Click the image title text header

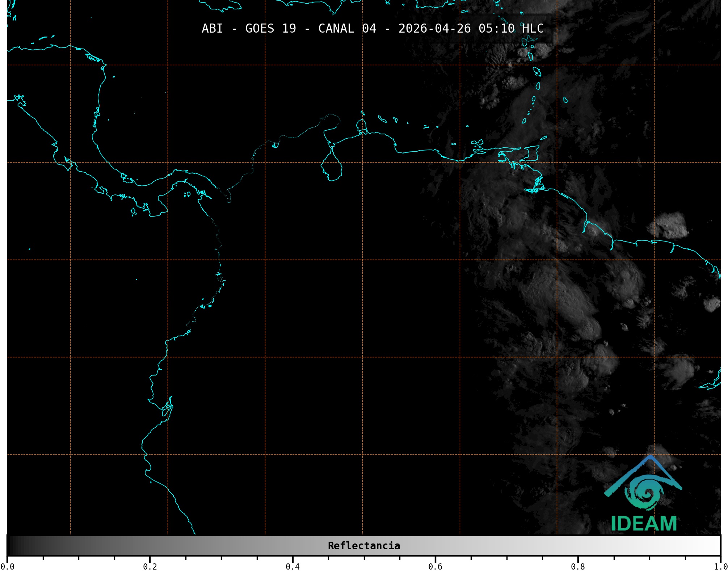point(373,28)
